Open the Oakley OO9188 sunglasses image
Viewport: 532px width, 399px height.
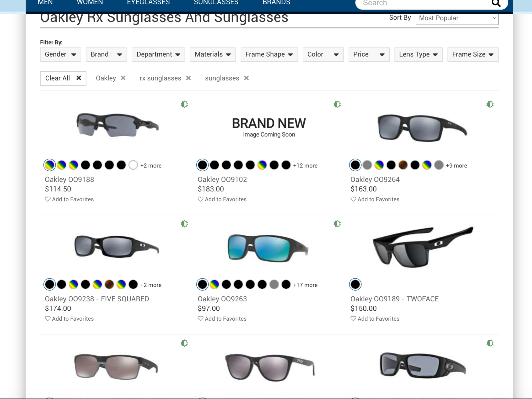click(x=118, y=125)
